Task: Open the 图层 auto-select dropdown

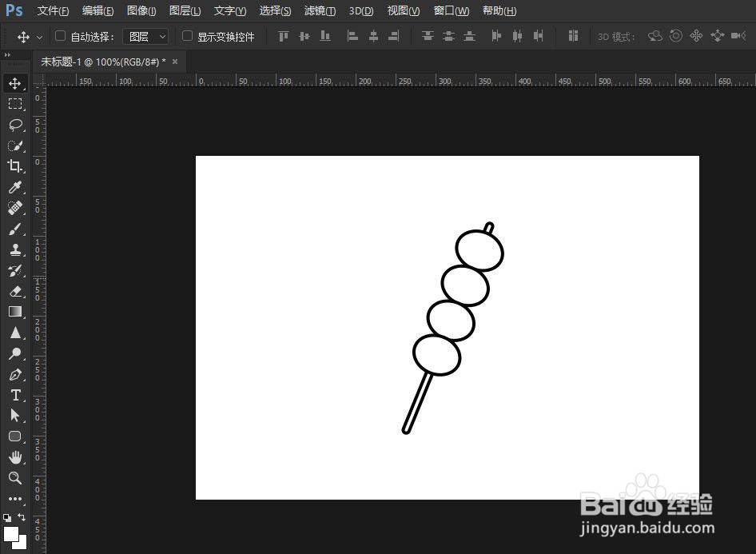Action: coord(145,37)
